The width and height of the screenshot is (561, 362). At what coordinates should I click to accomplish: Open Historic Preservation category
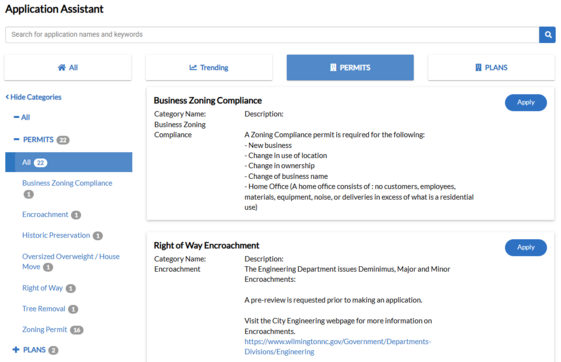pos(56,235)
